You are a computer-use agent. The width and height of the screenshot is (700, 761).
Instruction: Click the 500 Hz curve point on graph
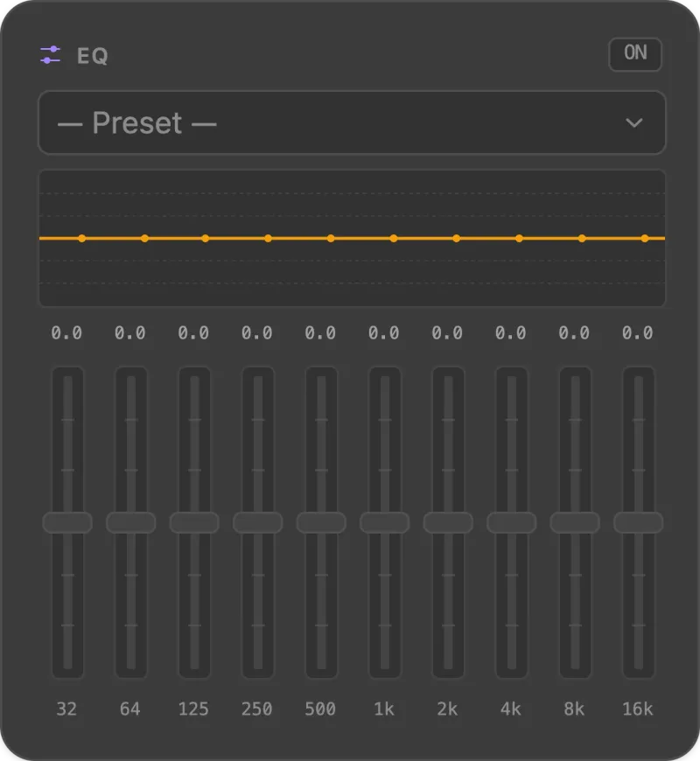click(331, 238)
